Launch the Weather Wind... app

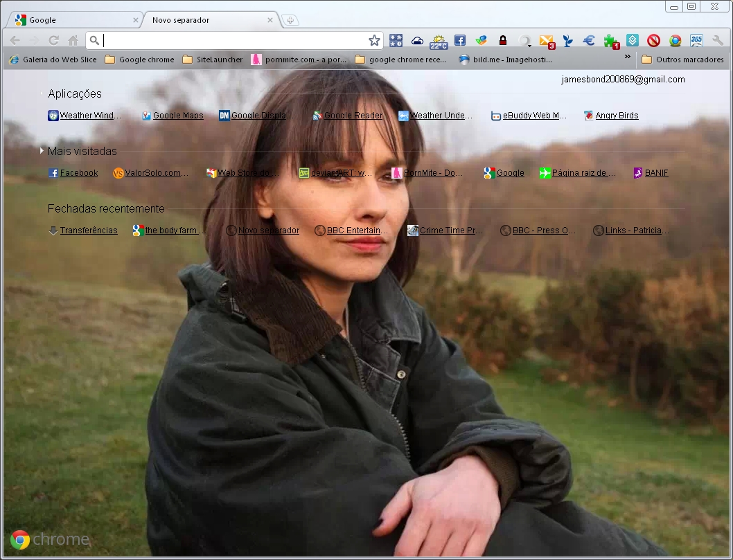pyautogui.click(x=85, y=116)
